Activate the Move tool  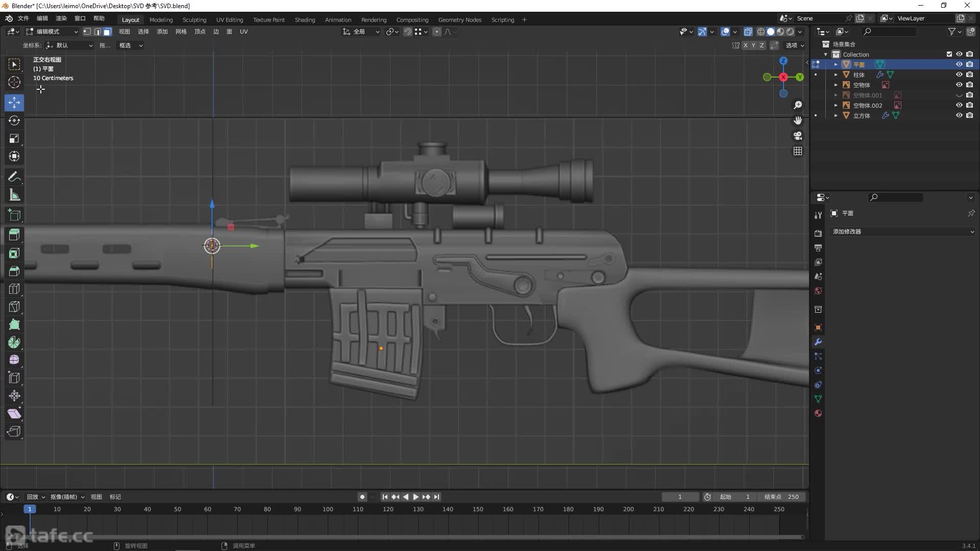click(x=14, y=103)
